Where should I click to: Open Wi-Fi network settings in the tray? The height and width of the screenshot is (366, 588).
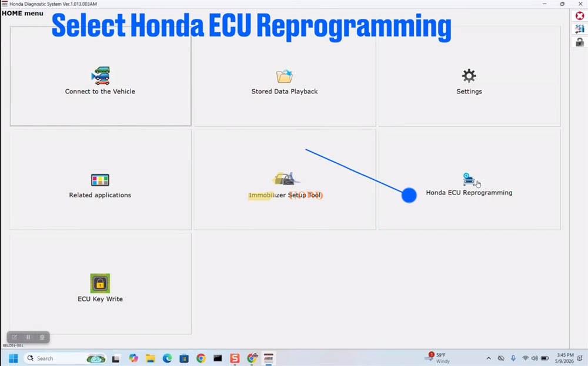525,358
